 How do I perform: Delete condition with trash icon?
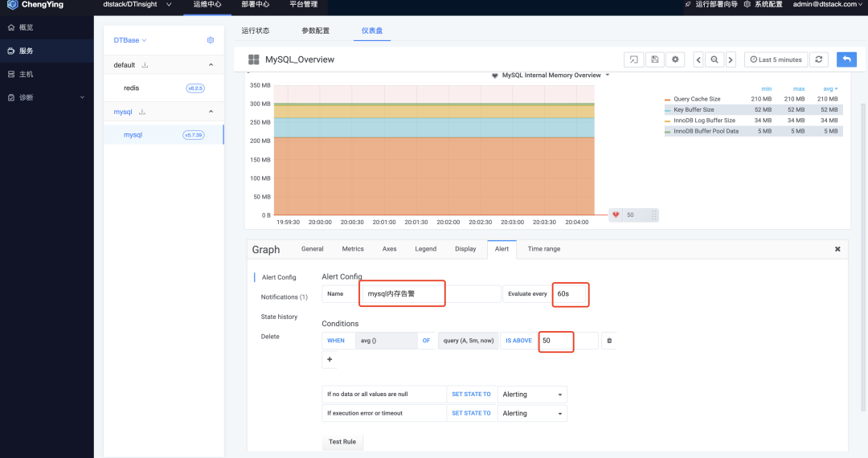[x=609, y=341]
